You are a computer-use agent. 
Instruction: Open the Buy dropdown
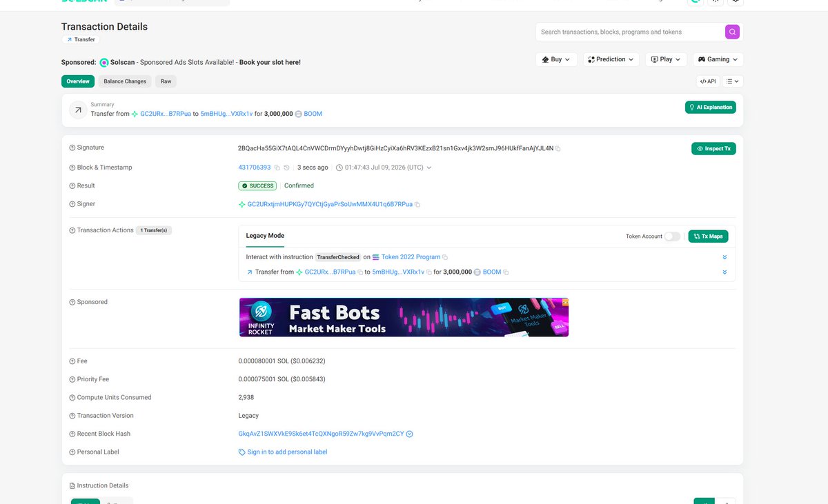click(x=556, y=59)
